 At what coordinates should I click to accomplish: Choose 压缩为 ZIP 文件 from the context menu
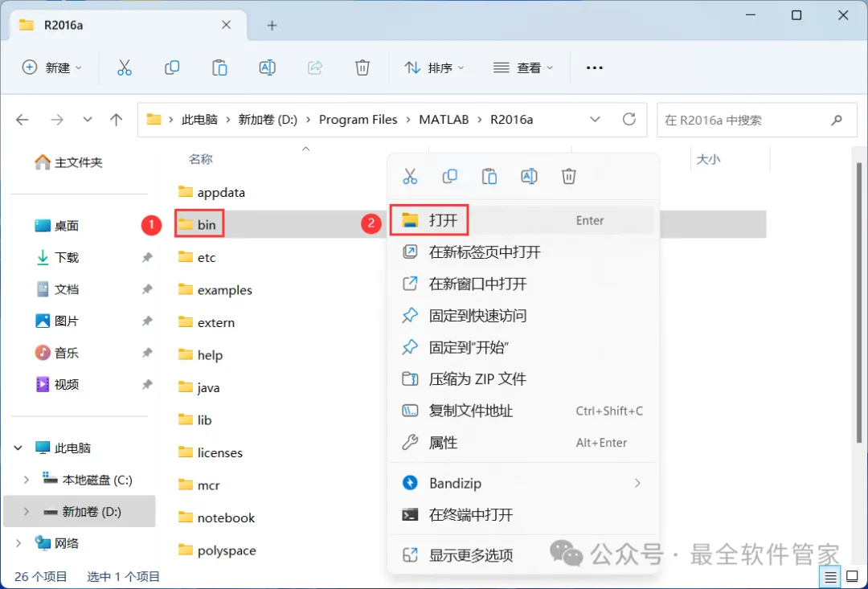coord(522,379)
